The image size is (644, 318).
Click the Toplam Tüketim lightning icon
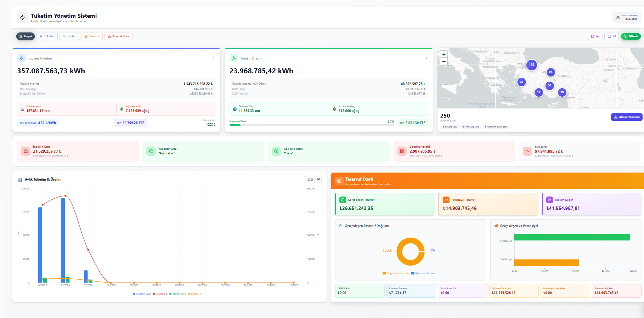click(x=21, y=58)
